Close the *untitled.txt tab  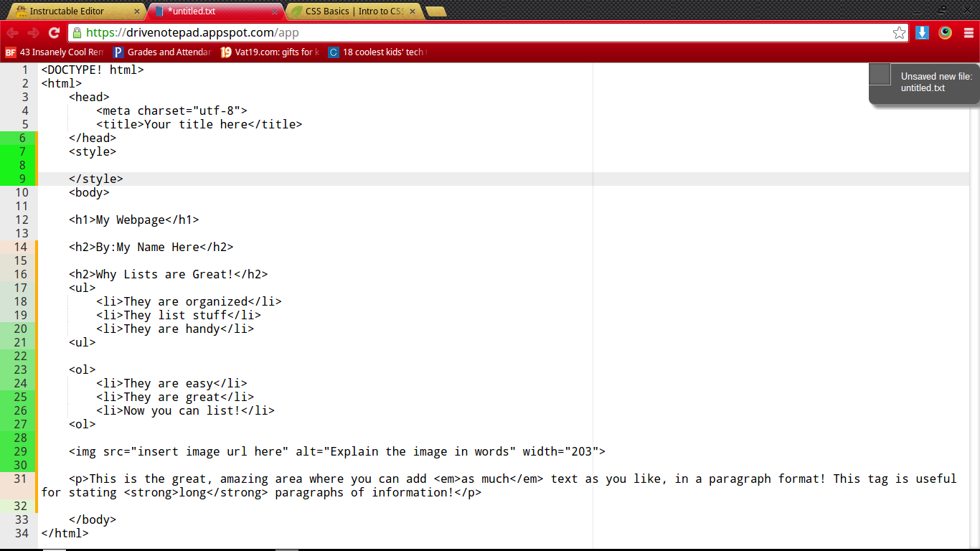(276, 11)
